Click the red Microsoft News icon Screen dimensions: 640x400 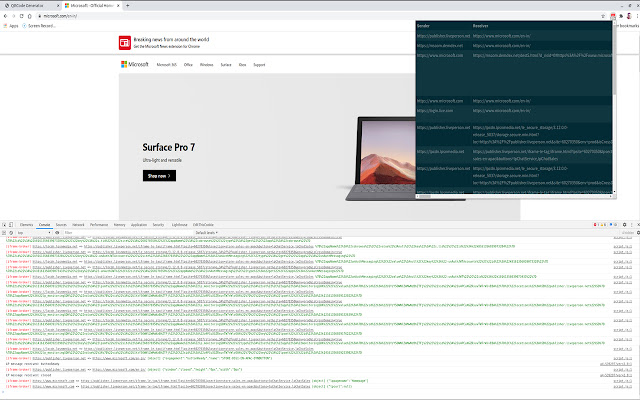point(125,42)
